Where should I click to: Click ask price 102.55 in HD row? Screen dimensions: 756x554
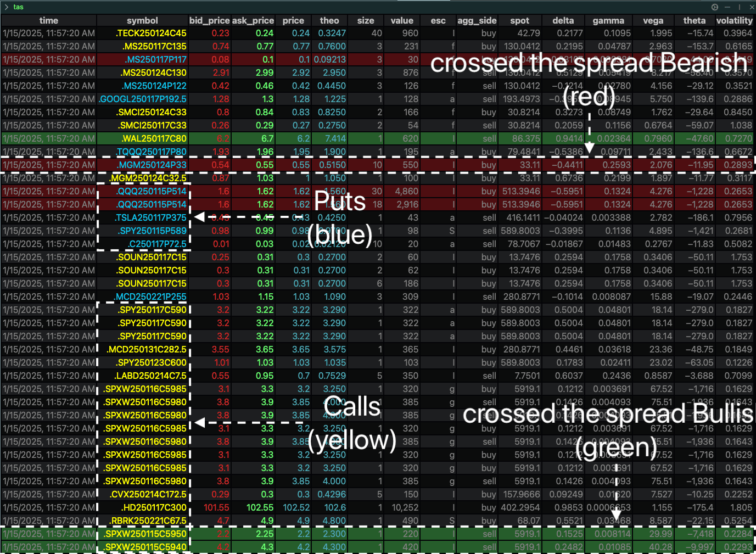click(x=260, y=507)
